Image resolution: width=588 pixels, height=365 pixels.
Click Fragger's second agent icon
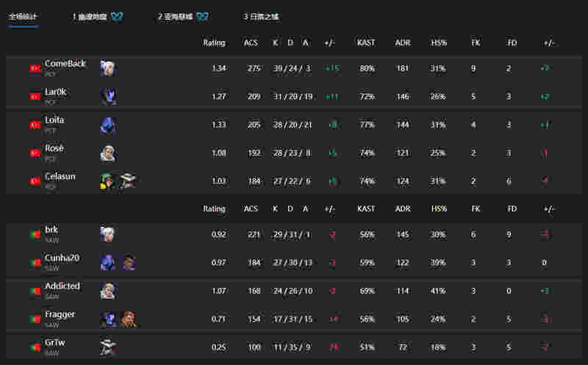[x=129, y=319]
